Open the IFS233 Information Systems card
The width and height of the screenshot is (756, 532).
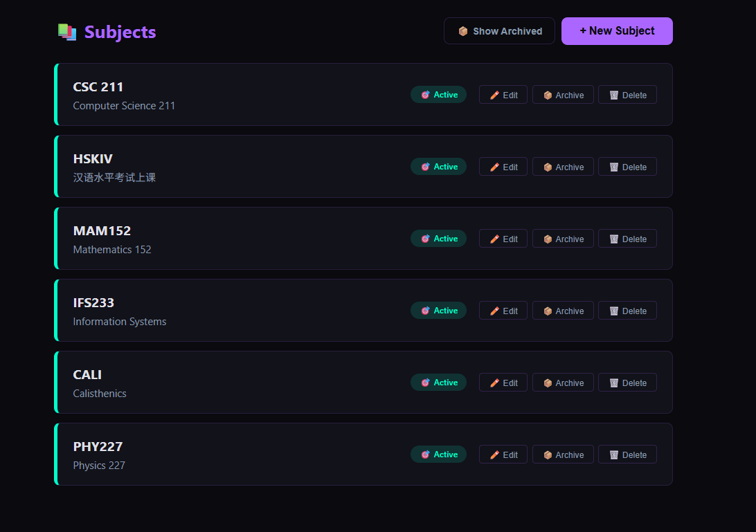[x=363, y=311]
